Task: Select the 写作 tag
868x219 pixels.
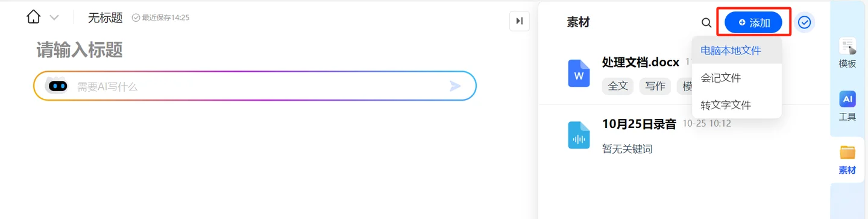Action: click(655, 86)
